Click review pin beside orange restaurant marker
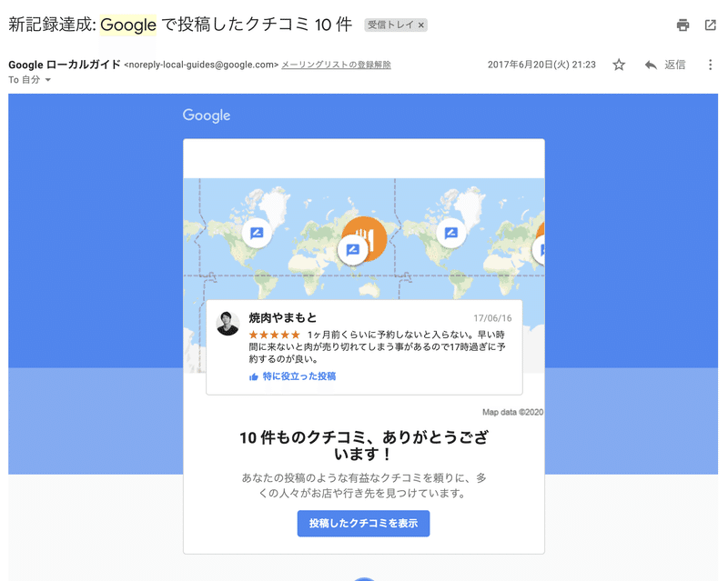The image size is (728, 581). 353,250
